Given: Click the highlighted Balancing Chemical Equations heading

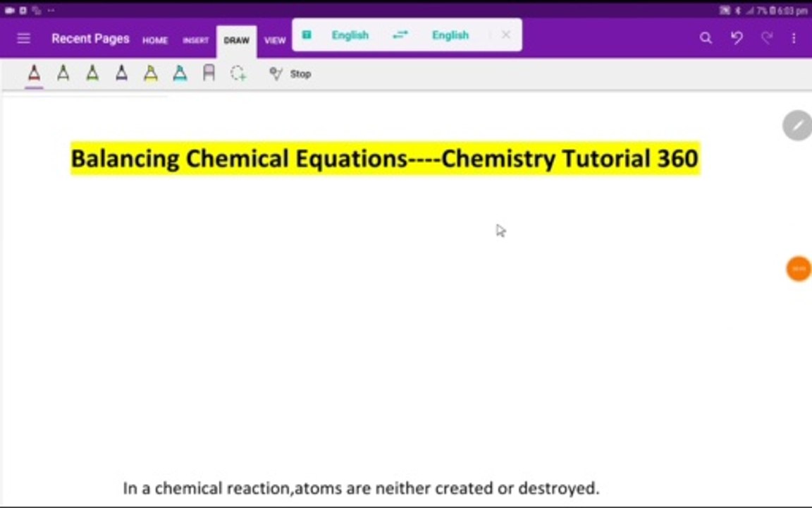Looking at the screenshot, I should tap(386, 158).
